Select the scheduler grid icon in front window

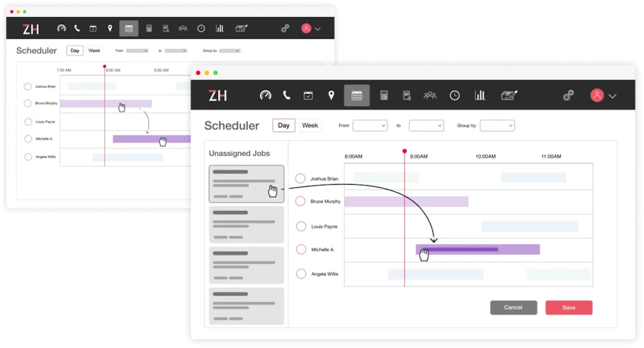point(357,96)
